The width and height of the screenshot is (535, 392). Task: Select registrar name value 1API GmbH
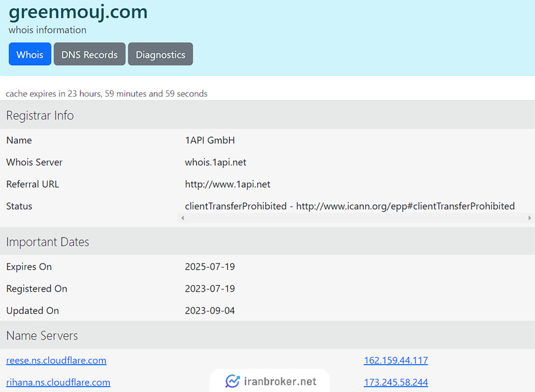pyautogui.click(x=210, y=140)
